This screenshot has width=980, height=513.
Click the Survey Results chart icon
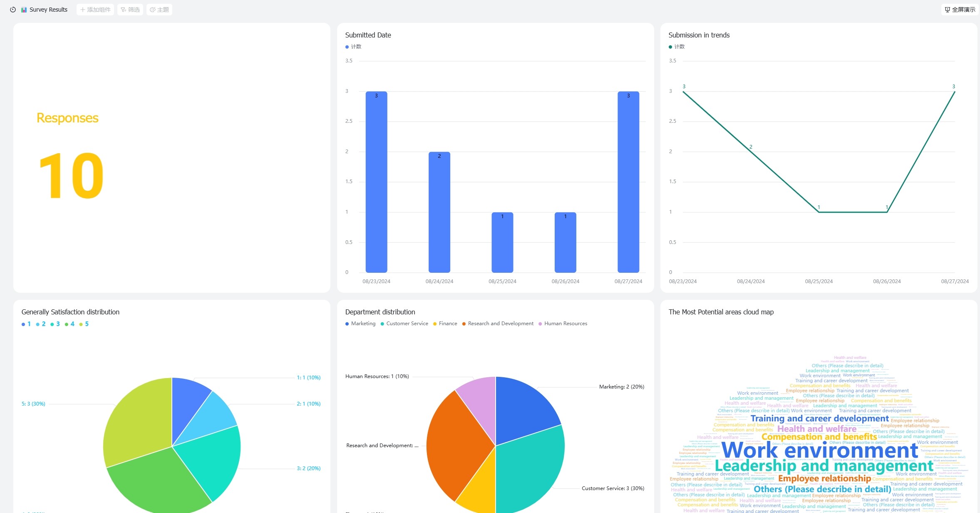24,10
